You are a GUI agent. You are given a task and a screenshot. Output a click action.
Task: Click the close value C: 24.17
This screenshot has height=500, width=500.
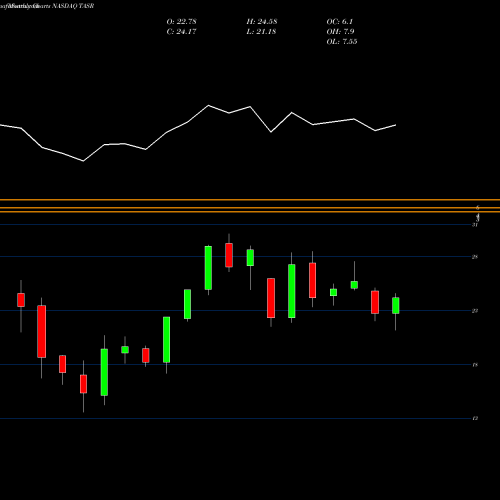click(x=181, y=32)
